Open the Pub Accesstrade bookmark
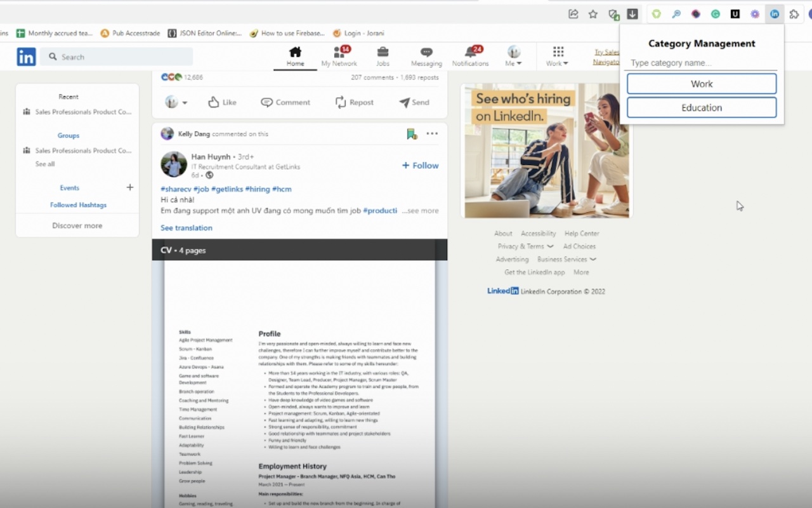812x508 pixels. (130, 33)
